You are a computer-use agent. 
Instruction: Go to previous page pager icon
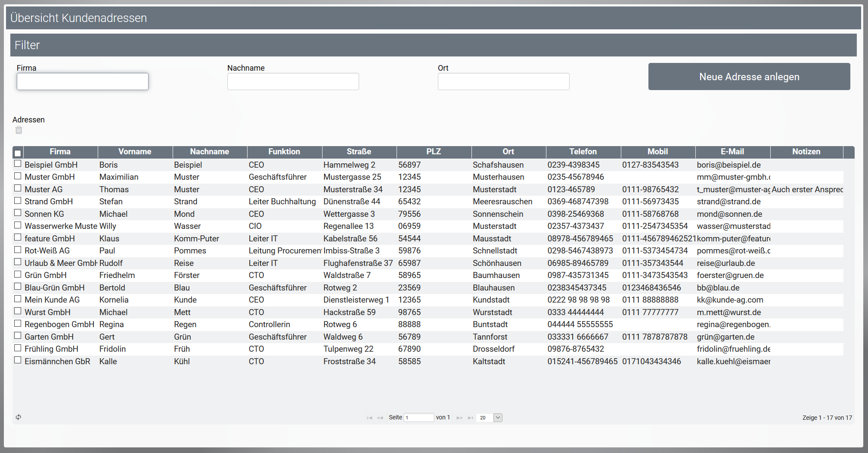380,418
